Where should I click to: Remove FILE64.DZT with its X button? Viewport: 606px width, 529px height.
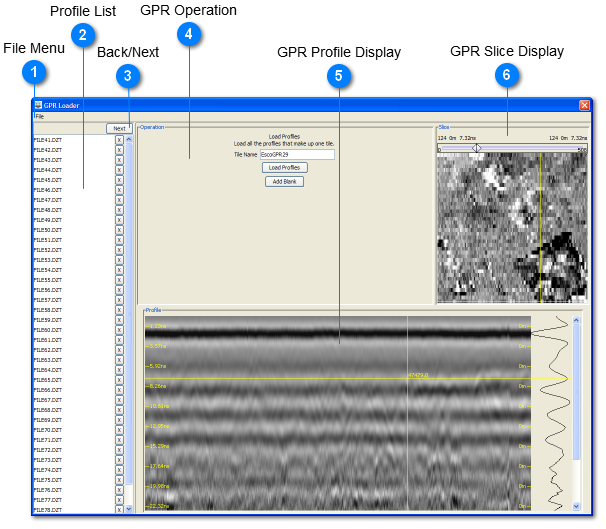[119, 370]
